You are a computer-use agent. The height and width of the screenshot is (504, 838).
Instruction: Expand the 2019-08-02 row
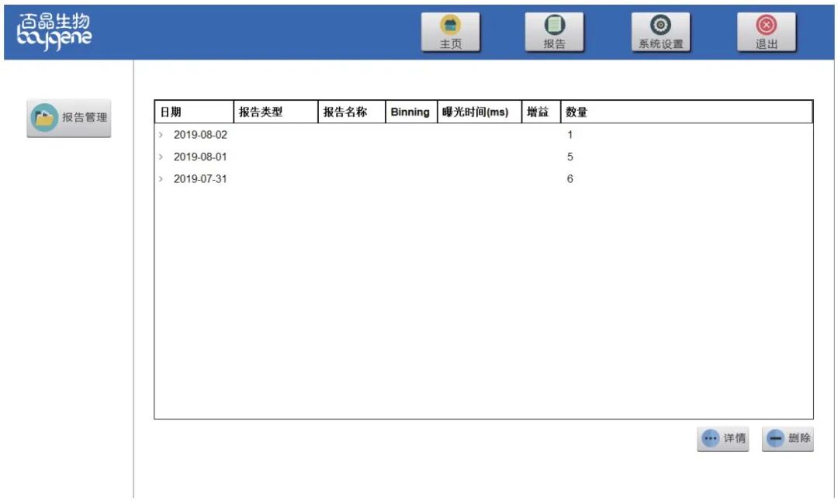click(161, 135)
